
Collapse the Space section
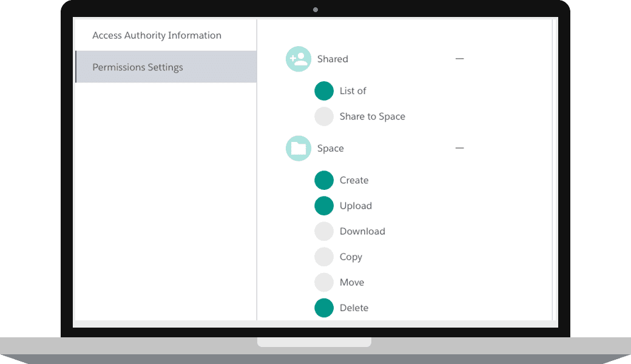point(459,148)
